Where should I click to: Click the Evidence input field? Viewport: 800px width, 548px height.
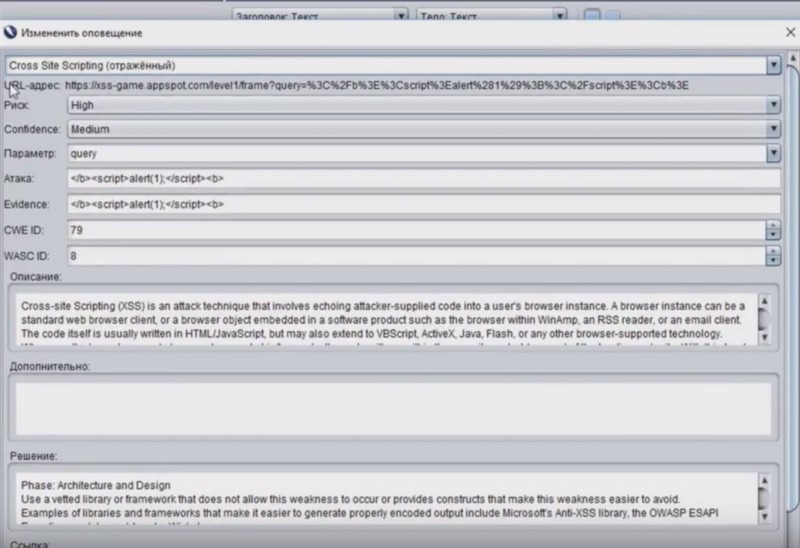point(423,204)
